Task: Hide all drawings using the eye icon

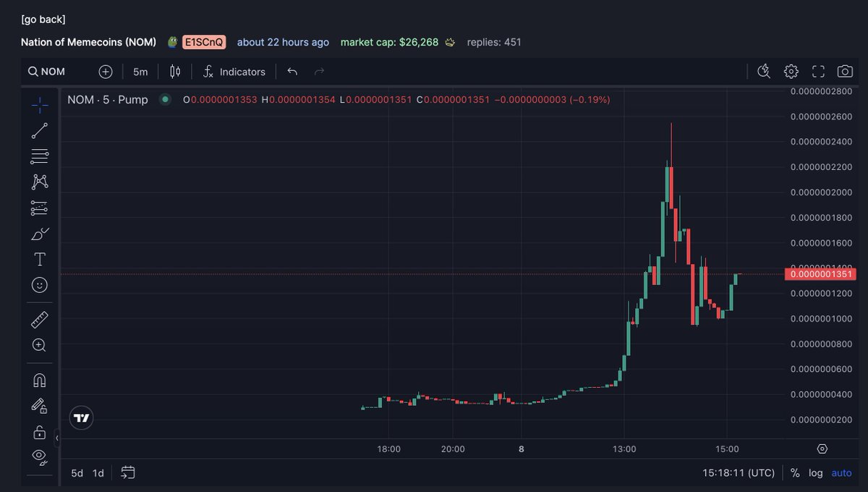Action: tap(40, 457)
